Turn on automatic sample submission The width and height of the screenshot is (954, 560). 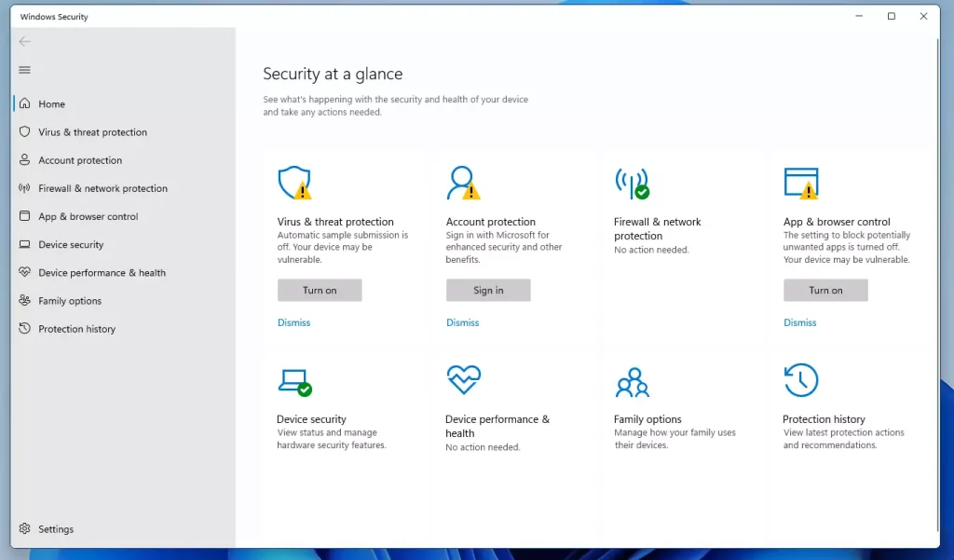tap(320, 291)
